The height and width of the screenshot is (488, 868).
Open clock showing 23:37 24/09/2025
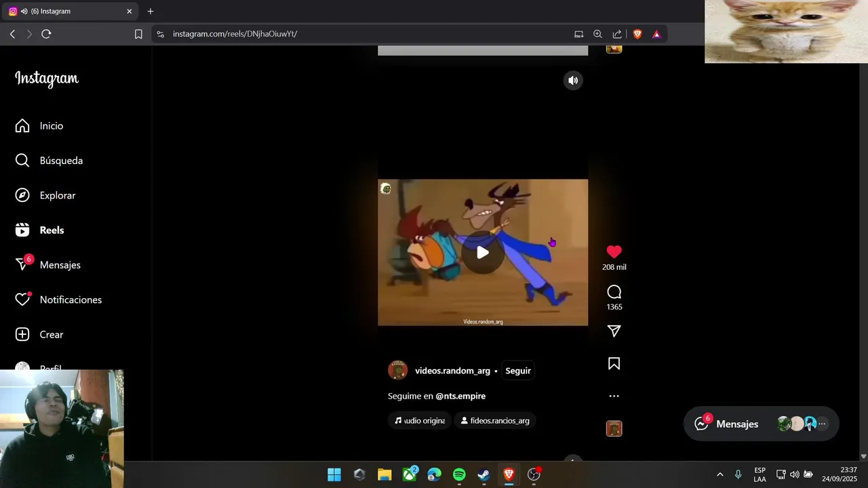click(840, 474)
